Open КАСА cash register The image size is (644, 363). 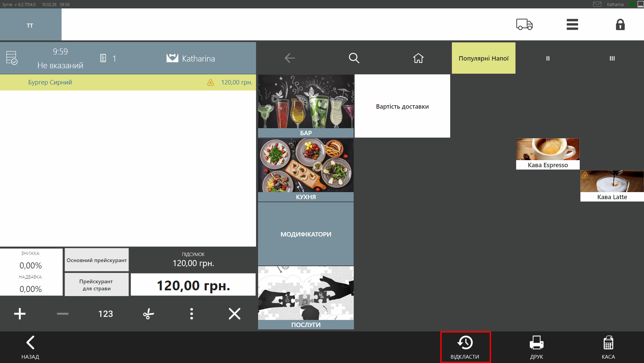click(x=608, y=347)
